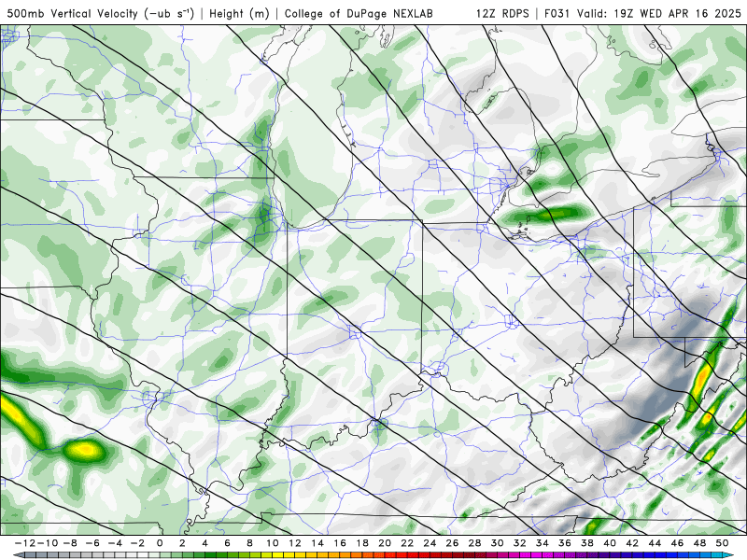Viewport: 747px width, 560px height.
Task: Click the 'Height (m)' header label
Action: [x=240, y=13]
